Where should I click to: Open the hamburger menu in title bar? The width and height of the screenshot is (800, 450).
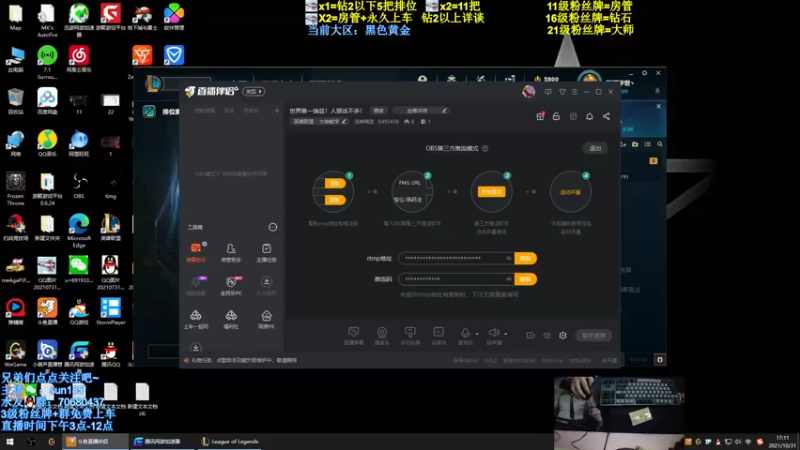point(574,92)
